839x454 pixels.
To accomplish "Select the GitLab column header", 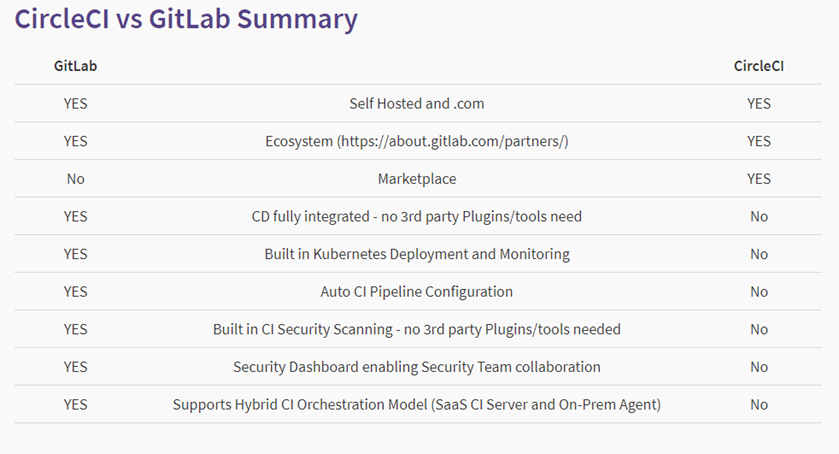I will (x=75, y=66).
